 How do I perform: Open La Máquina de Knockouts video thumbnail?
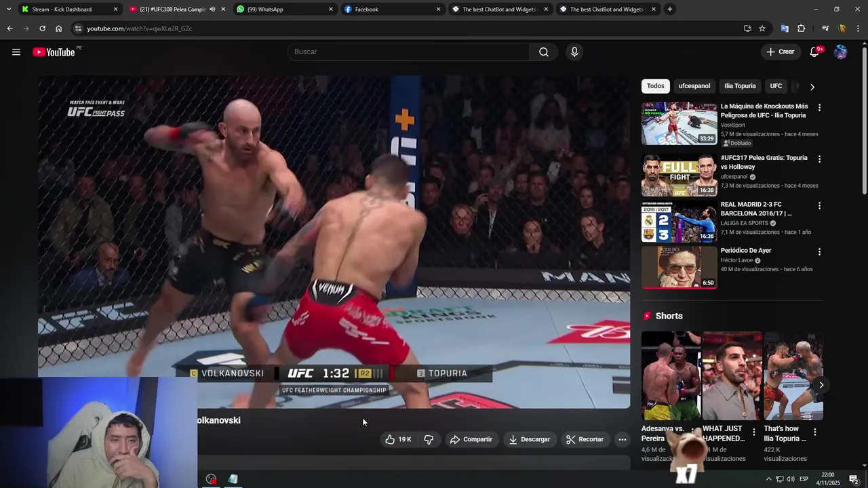[x=679, y=123]
